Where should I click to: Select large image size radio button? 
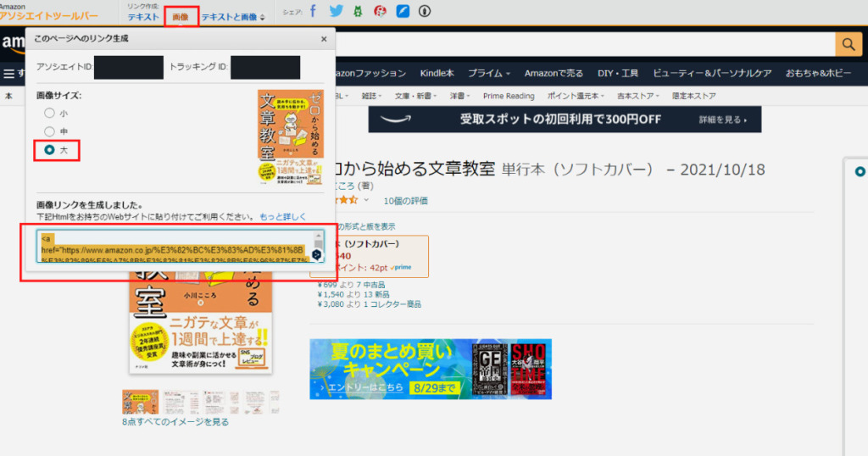(x=49, y=149)
